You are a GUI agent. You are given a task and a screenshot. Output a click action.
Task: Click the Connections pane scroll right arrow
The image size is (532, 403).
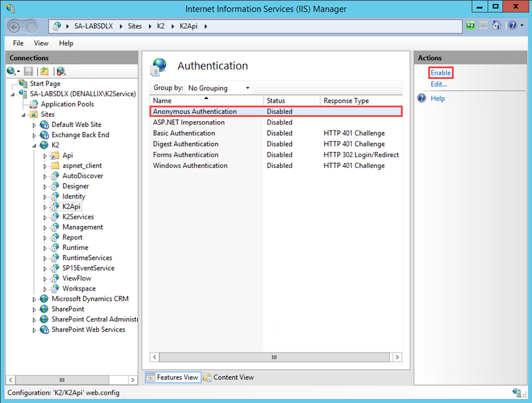(x=133, y=380)
